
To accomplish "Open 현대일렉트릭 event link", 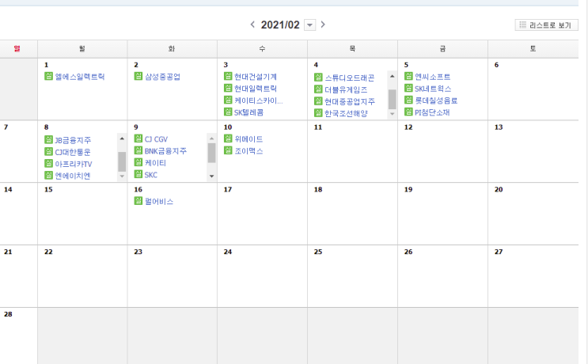I will point(256,89).
